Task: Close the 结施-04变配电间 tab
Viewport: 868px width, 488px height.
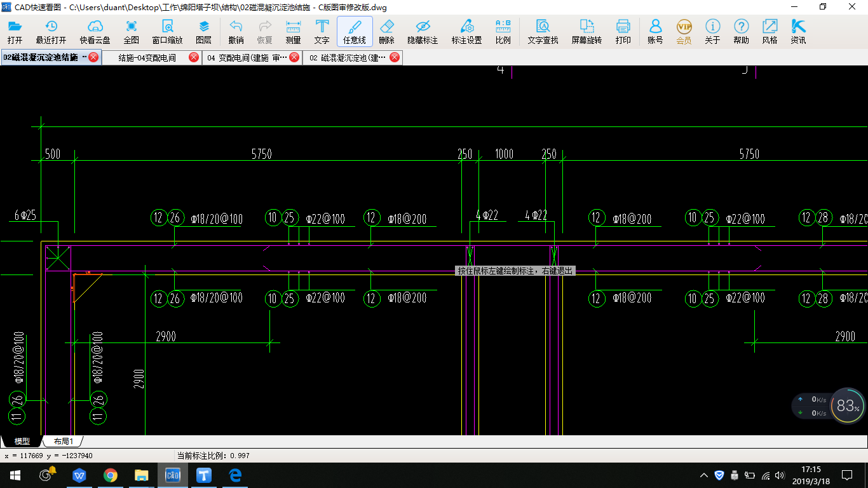Action: [x=194, y=57]
